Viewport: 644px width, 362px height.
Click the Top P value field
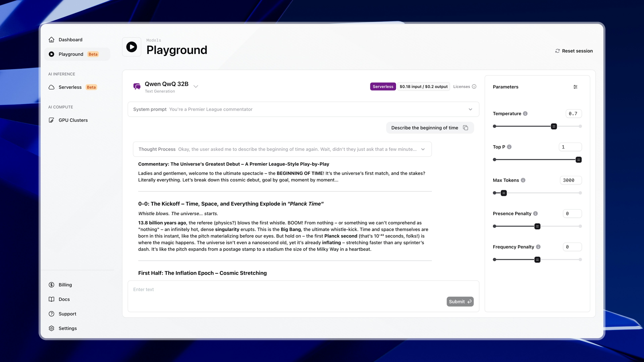[570, 147]
